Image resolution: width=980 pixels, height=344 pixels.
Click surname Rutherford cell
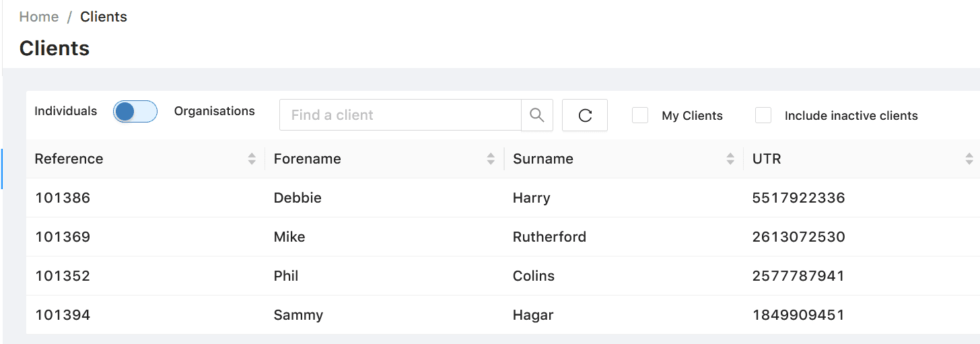[x=549, y=237]
